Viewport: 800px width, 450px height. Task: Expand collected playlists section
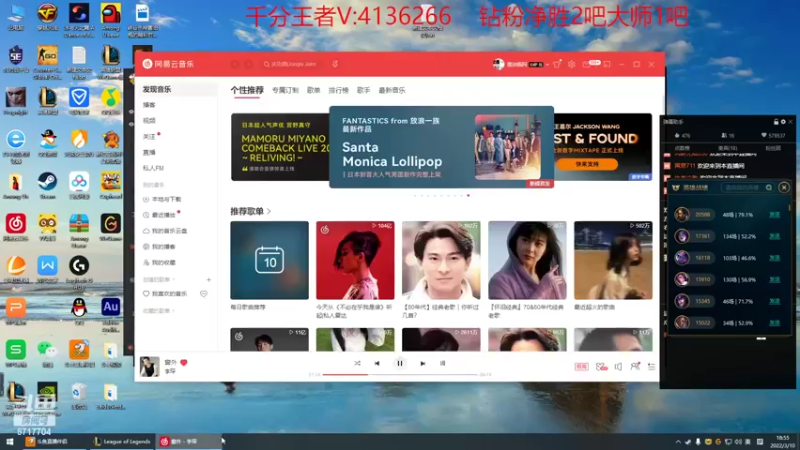pos(159,311)
